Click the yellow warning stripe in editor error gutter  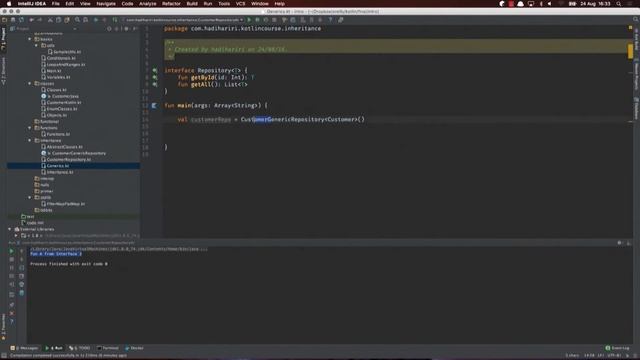[x=630, y=51]
